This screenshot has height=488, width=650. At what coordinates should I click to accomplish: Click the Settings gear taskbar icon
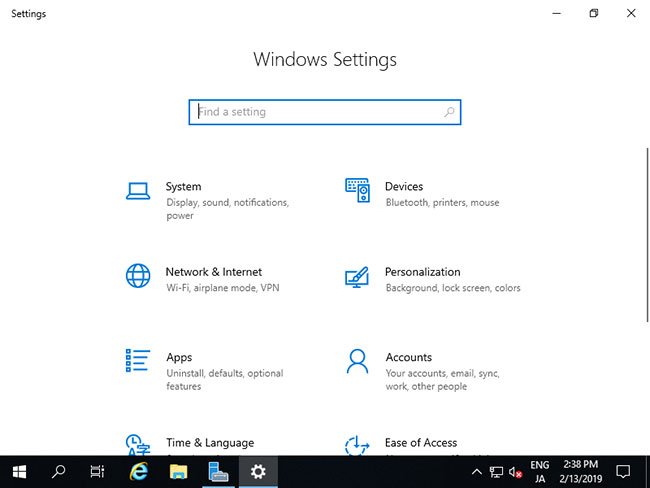point(258,472)
